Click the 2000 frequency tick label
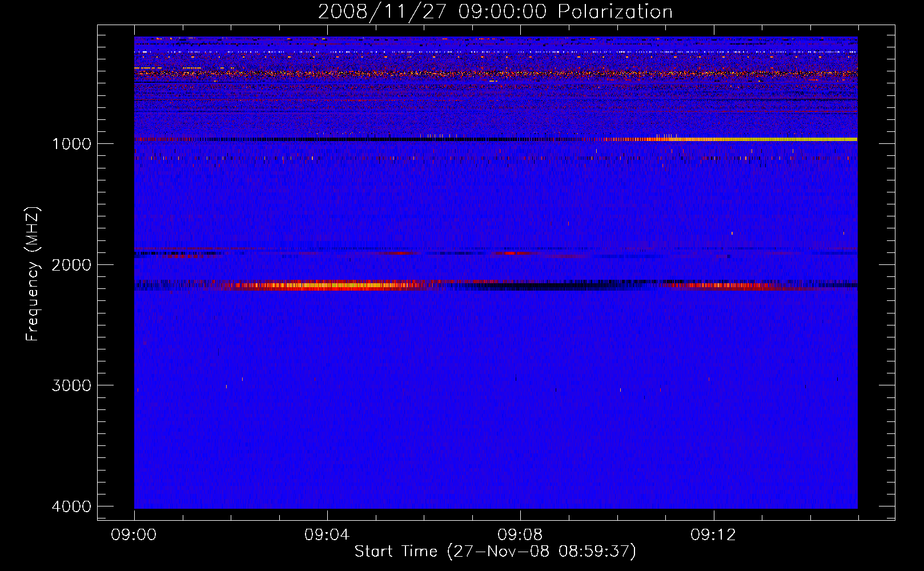The height and width of the screenshot is (571, 924). point(71,264)
